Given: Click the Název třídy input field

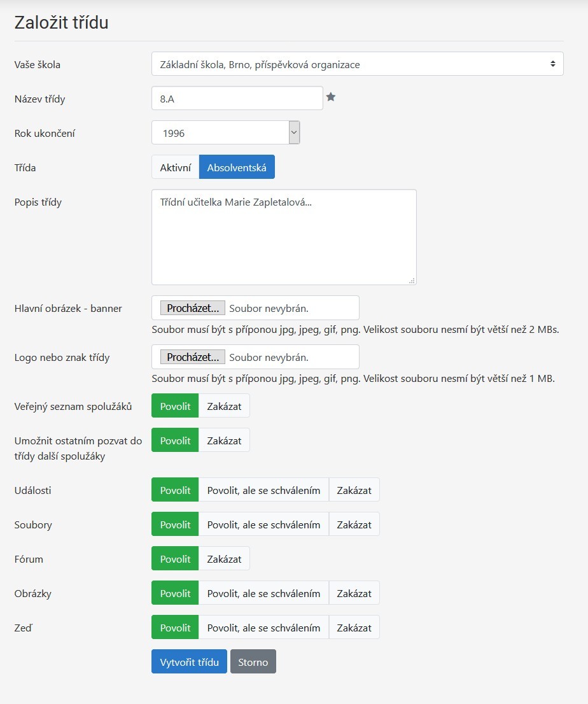Looking at the screenshot, I should 237,99.
